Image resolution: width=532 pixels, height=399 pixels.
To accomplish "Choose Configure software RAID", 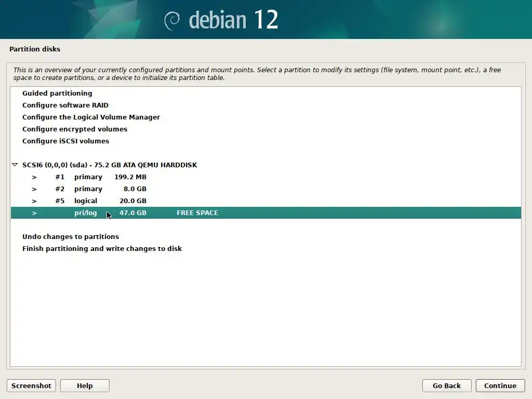I will [266, 105].
